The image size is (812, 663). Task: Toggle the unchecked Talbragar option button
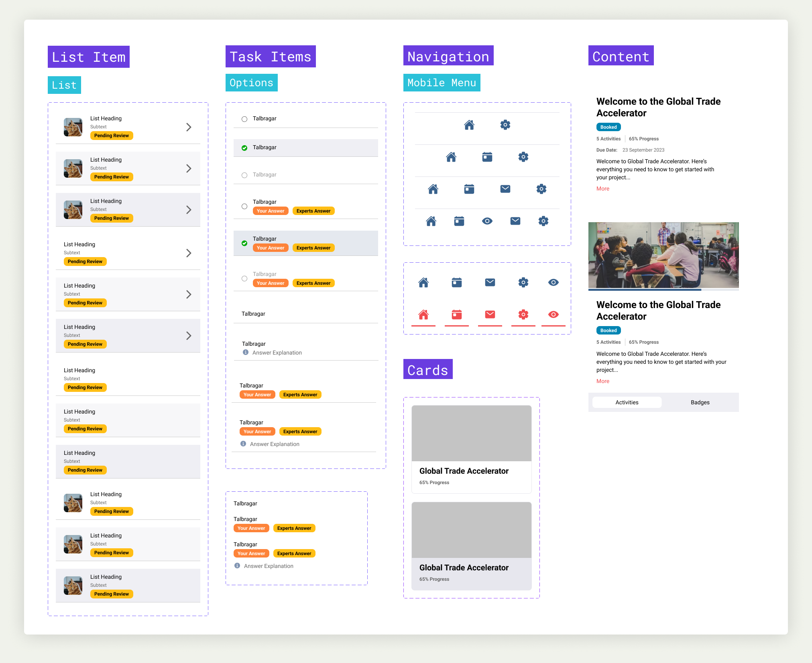point(244,119)
